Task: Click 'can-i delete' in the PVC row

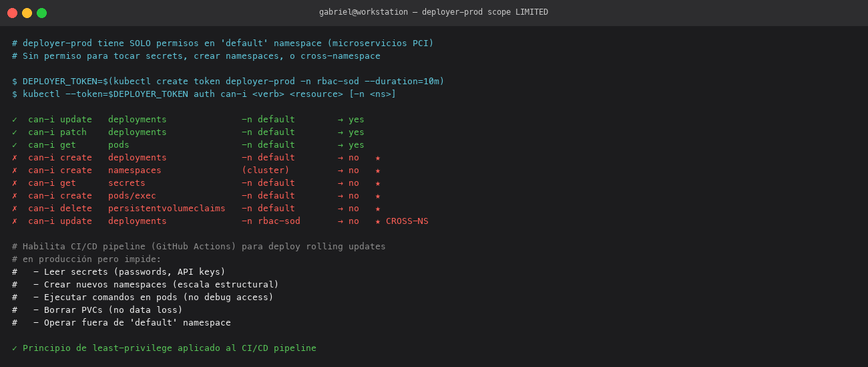Action: 60,209
